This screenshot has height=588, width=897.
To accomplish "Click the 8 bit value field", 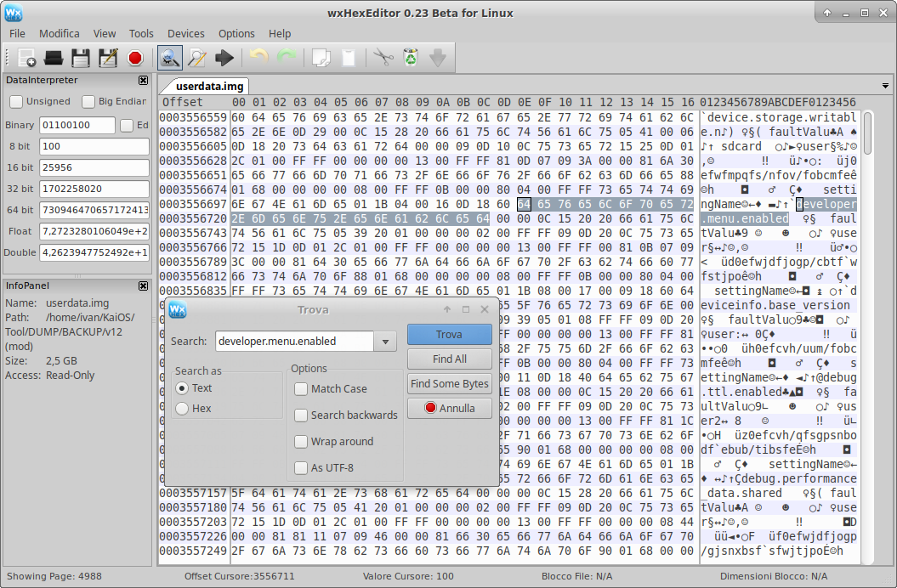I will pos(94,146).
